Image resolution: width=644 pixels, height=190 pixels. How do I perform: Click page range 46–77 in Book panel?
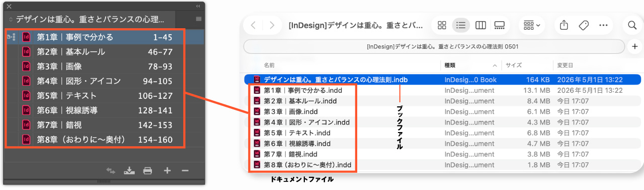click(160, 51)
